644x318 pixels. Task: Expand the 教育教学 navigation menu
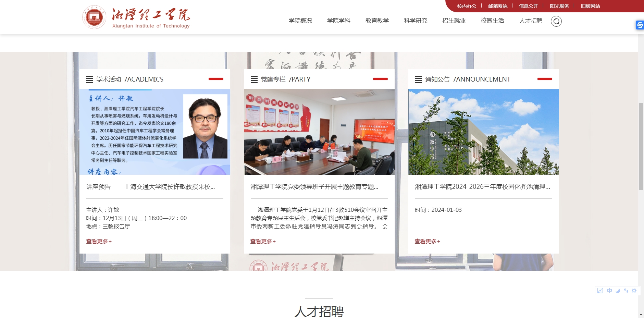pyautogui.click(x=377, y=21)
